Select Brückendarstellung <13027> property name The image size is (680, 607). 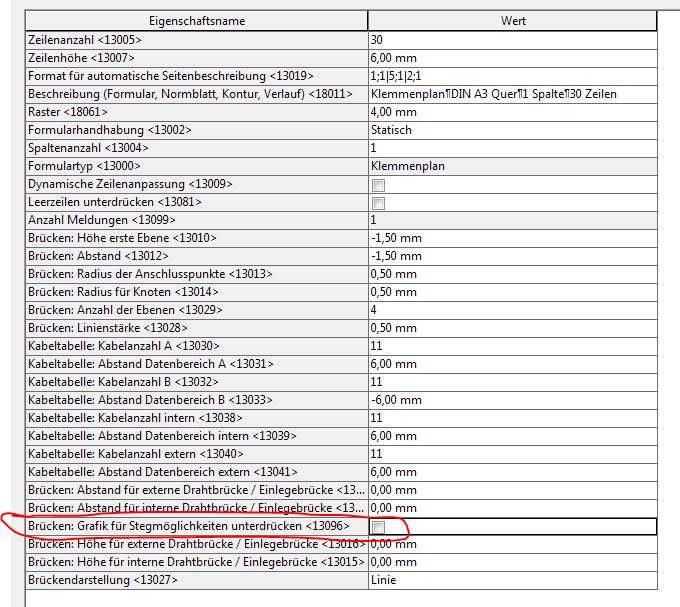(197, 580)
